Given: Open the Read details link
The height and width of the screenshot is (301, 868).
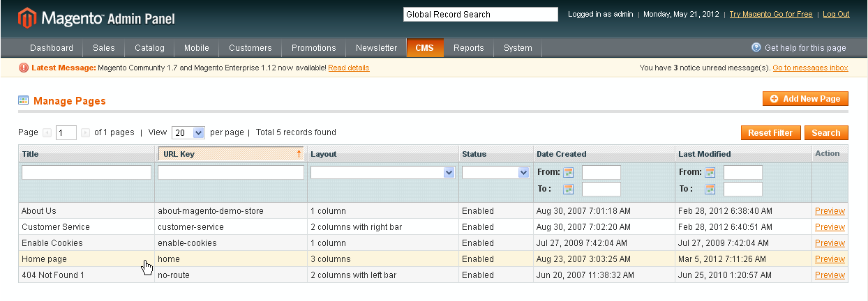Looking at the screenshot, I should [x=349, y=68].
